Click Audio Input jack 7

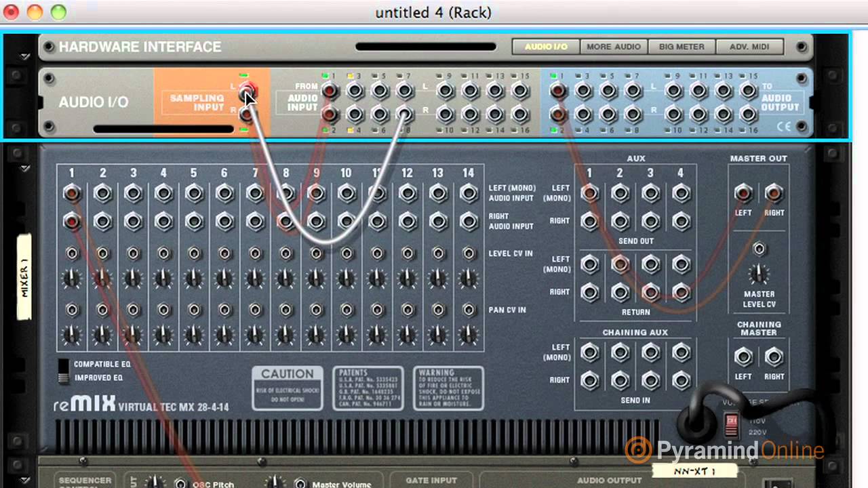tap(405, 91)
